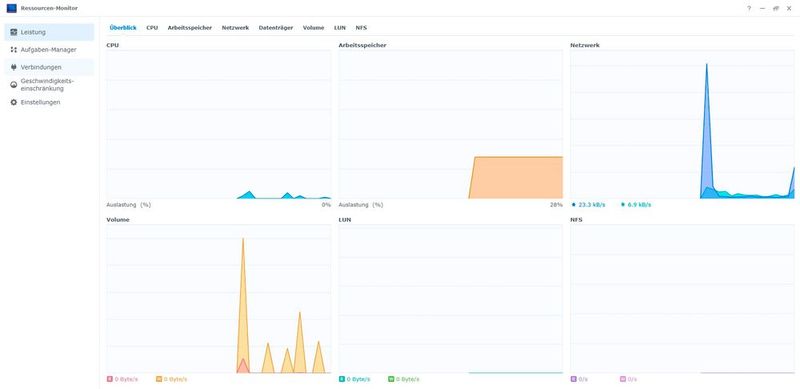
Task: Click the teal LUN read legend icon
Action: (x=342, y=379)
